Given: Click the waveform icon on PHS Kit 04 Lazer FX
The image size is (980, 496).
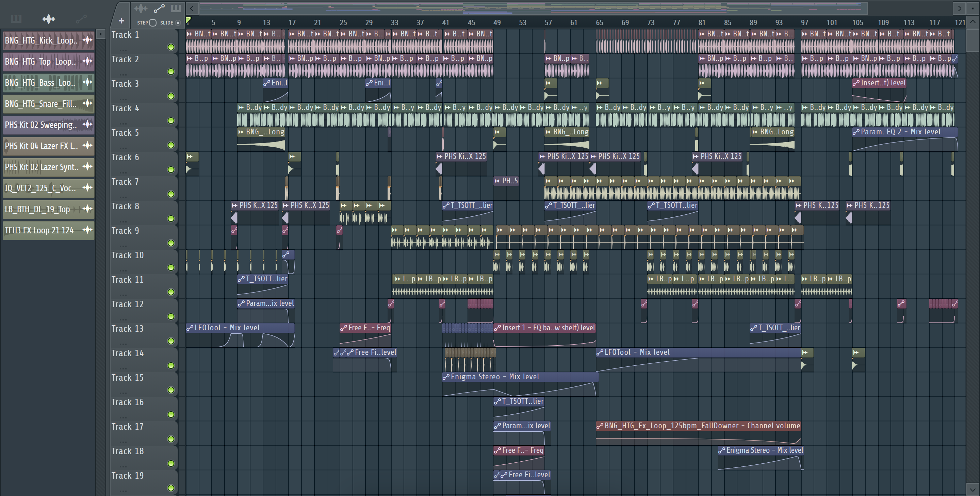Looking at the screenshot, I should (87, 145).
